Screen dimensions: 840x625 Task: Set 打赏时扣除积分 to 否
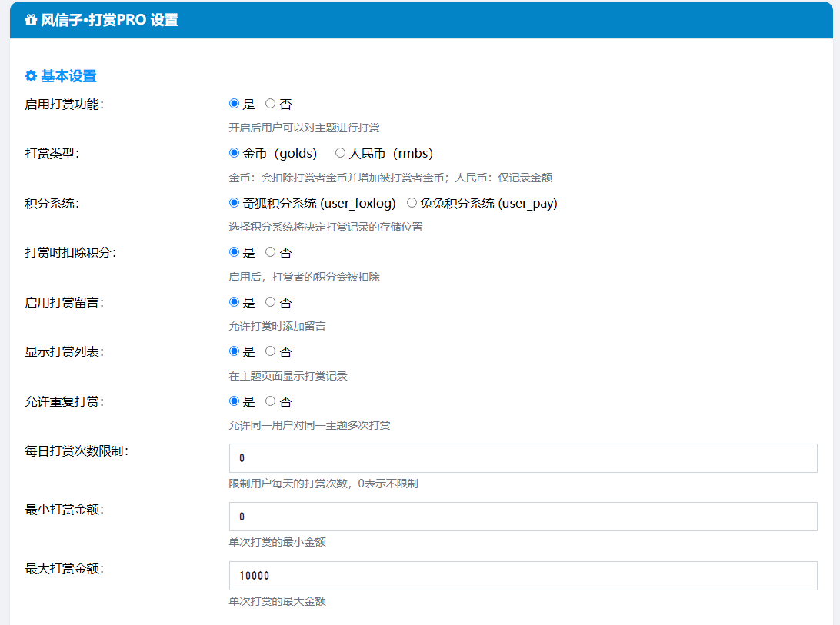click(x=270, y=252)
